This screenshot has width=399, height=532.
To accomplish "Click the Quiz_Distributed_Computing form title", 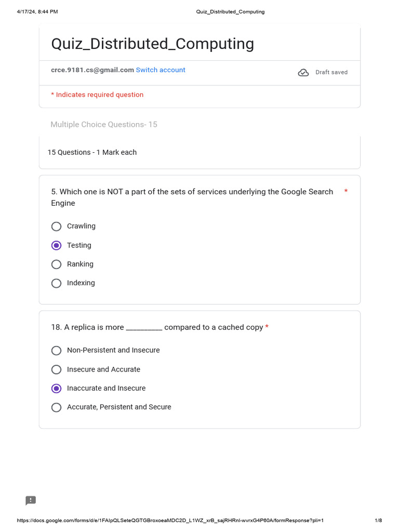I will tap(152, 44).
